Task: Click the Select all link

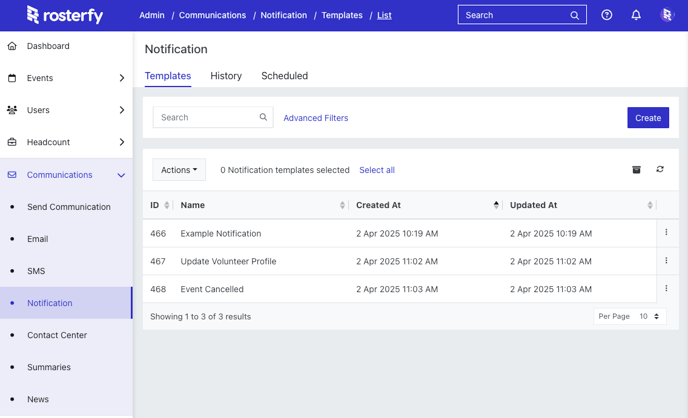Action: 377,170
